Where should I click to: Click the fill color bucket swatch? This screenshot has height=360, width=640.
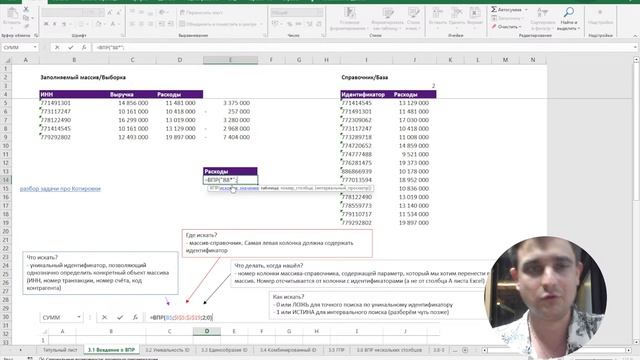[99, 24]
